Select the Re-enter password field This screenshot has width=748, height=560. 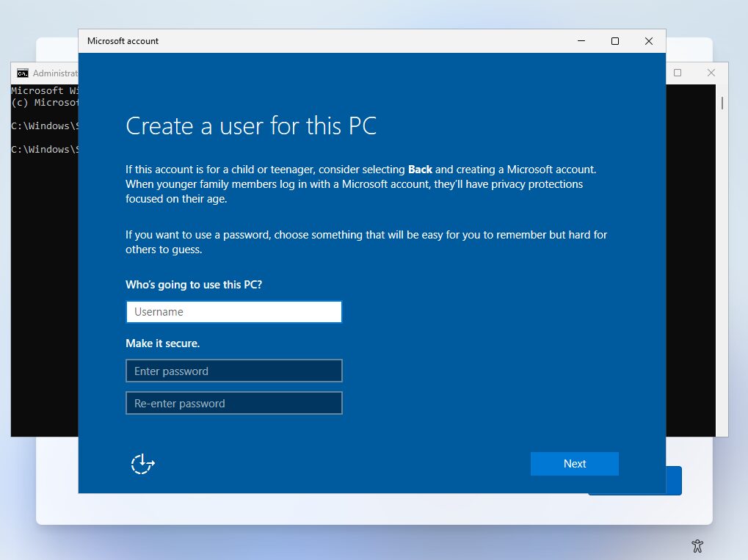tap(233, 403)
